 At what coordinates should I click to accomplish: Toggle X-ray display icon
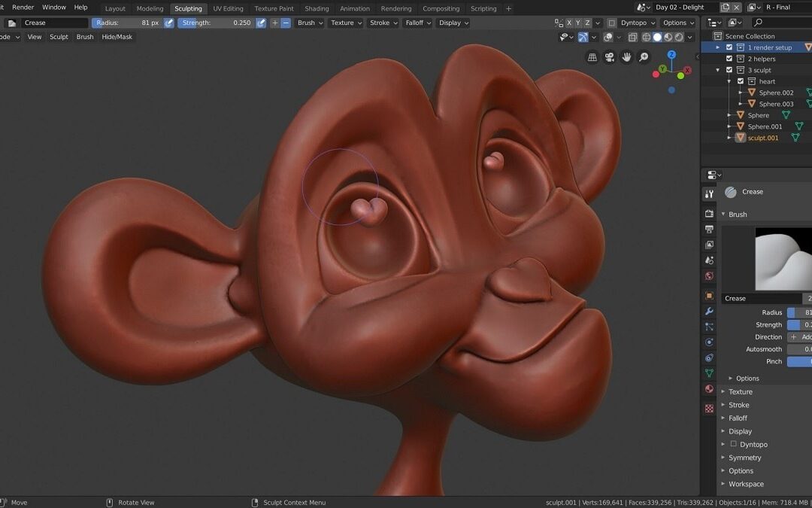click(632, 37)
